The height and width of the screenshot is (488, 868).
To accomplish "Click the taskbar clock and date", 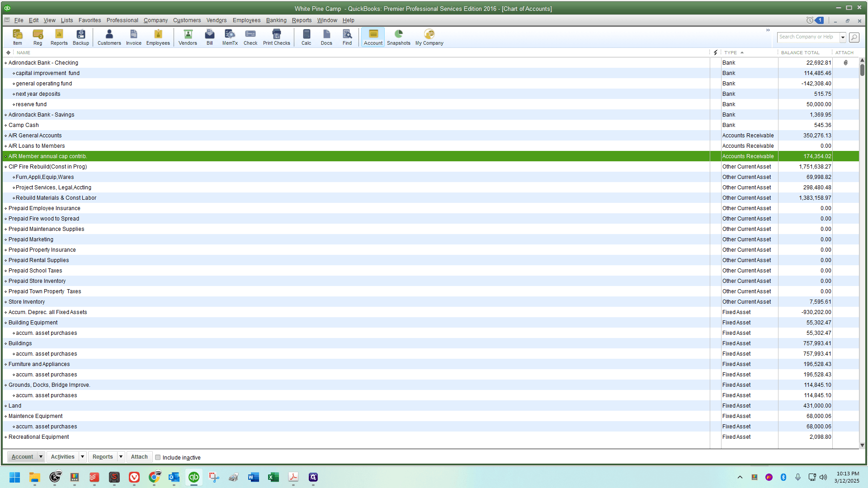I will click(847, 477).
